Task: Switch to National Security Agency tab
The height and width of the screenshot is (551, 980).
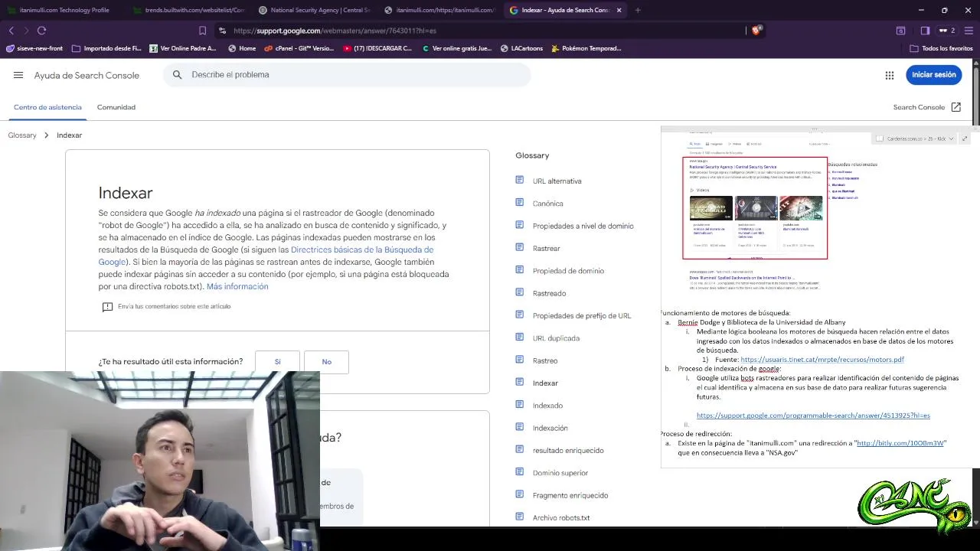Action: (315, 10)
